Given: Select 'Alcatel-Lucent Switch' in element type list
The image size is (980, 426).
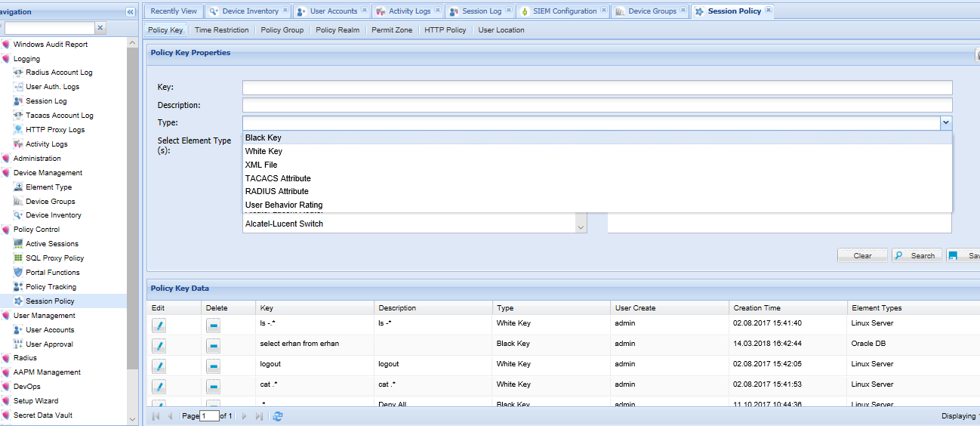Looking at the screenshot, I should click(x=284, y=224).
